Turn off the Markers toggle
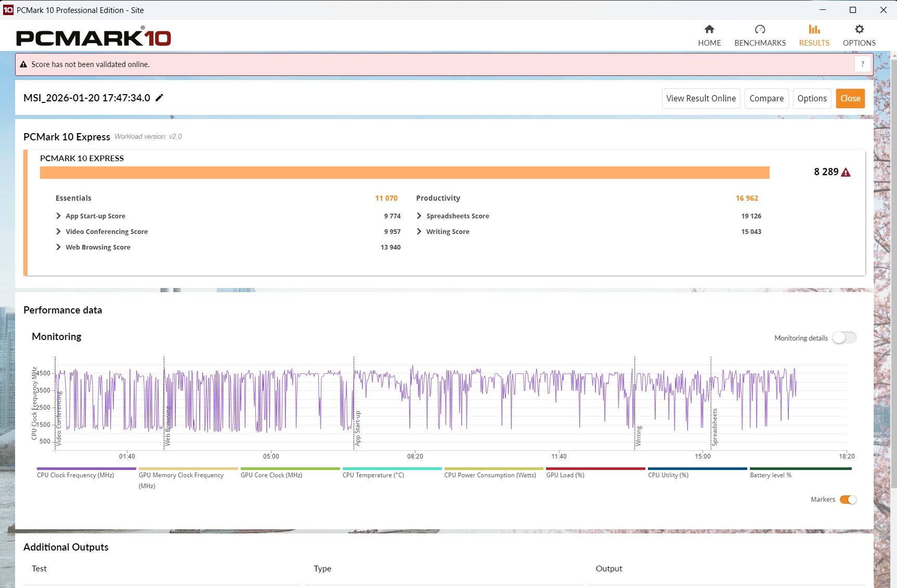This screenshot has width=897, height=588. pyautogui.click(x=848, y=500)
